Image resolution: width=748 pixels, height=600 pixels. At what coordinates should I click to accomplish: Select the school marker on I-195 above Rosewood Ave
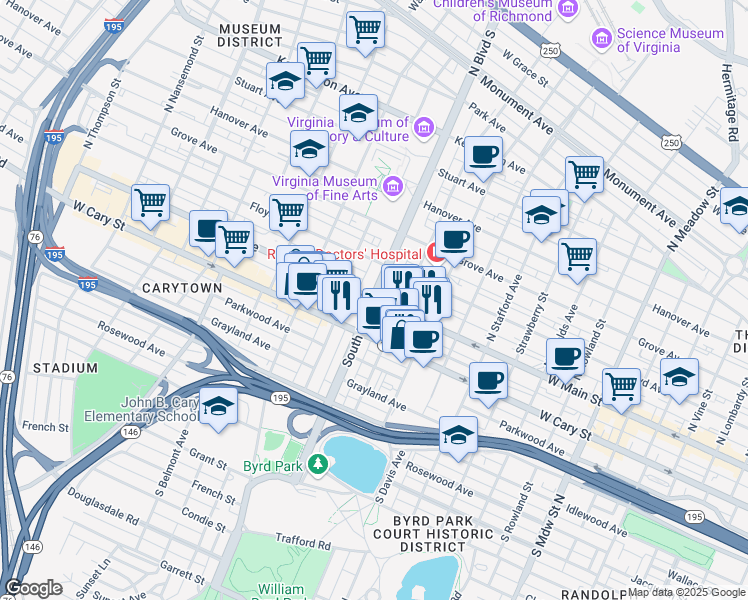458,436
